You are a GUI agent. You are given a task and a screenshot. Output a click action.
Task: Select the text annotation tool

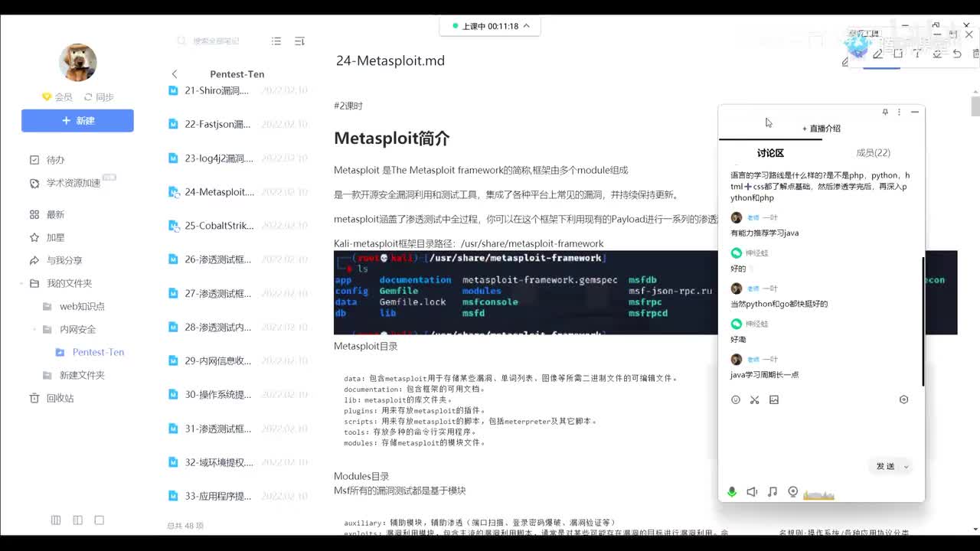917,54
